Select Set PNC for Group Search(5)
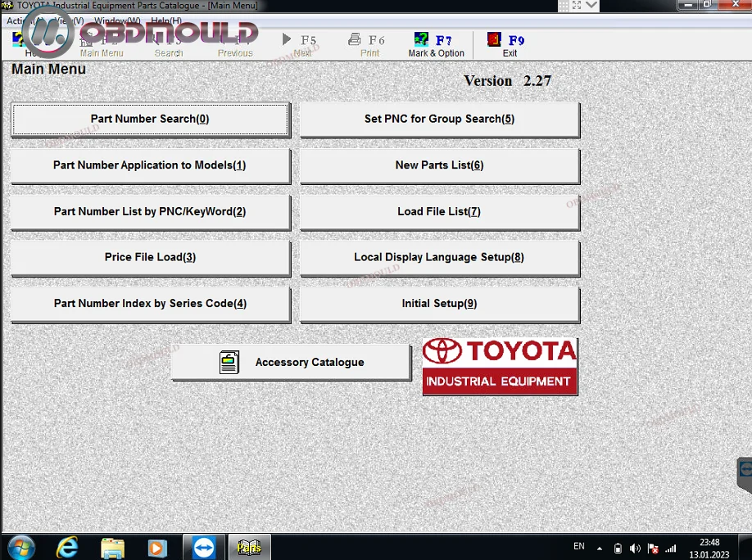 point(440,120)
